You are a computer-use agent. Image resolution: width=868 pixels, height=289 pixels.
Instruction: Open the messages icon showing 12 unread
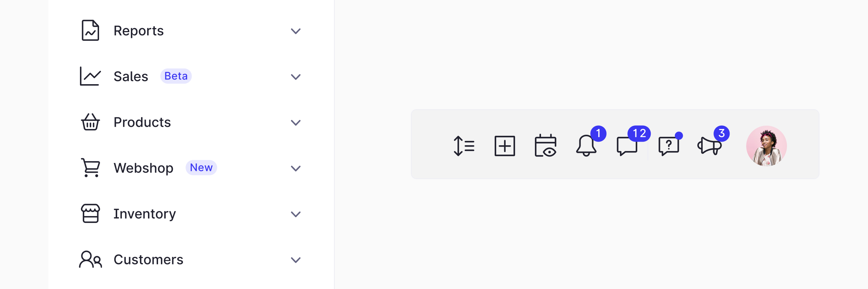628,146
